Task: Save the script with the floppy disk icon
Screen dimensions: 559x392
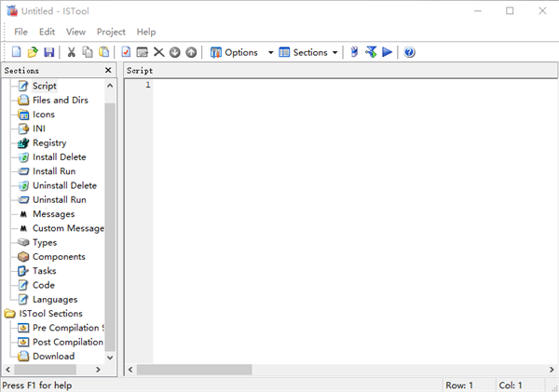Action: click(x=48, y=52)
